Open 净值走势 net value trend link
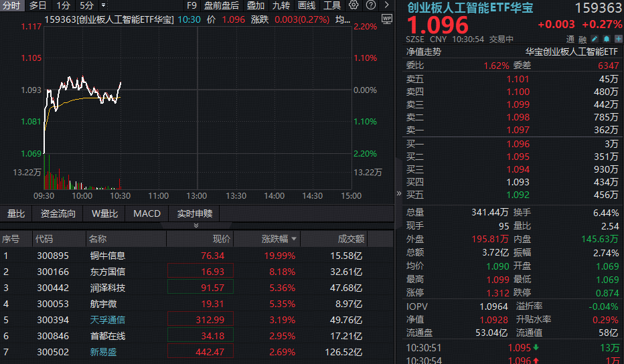Image resolution: width=624 pixels, height=364 pixels. click(423, 51)
